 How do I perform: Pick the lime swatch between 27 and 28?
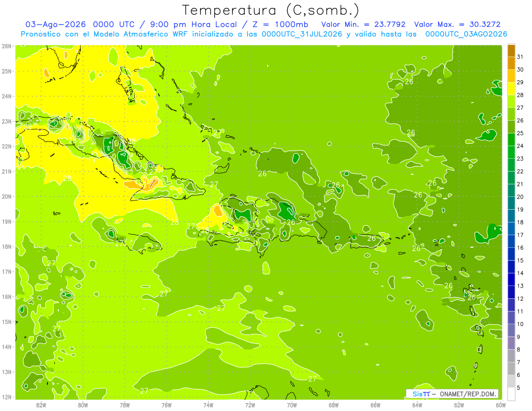[x=511, y=101]
